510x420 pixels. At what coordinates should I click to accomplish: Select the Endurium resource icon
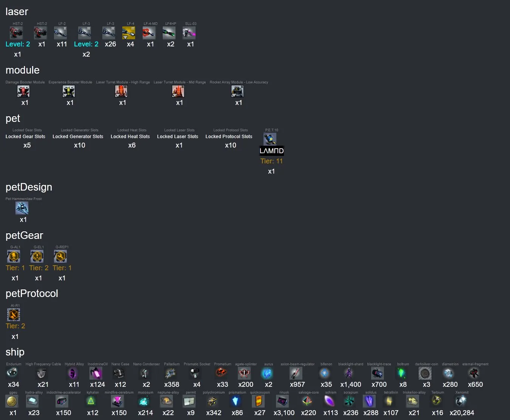click(x=12, y=373)
